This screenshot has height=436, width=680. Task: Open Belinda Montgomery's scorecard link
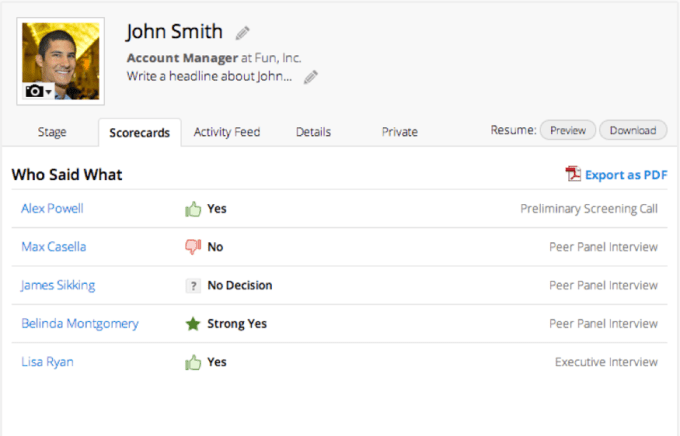point(80,324)
